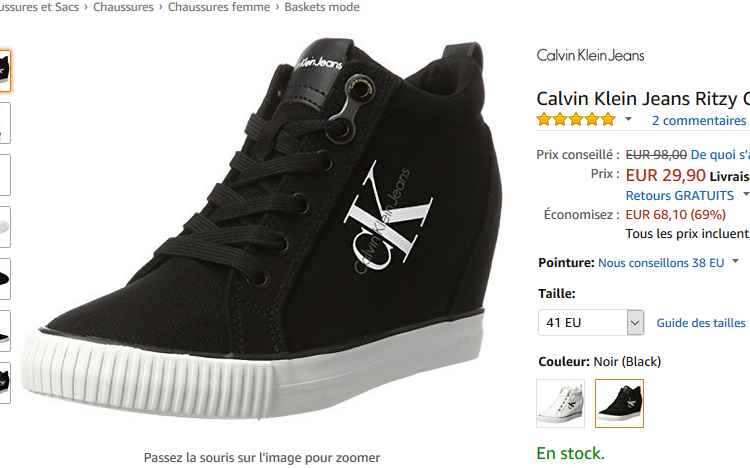Image resolution: width=750 pixels, height=468 pixels.
Task: Go to 'Chaussures femme' breadcrumb
Action: coord(219,7)
